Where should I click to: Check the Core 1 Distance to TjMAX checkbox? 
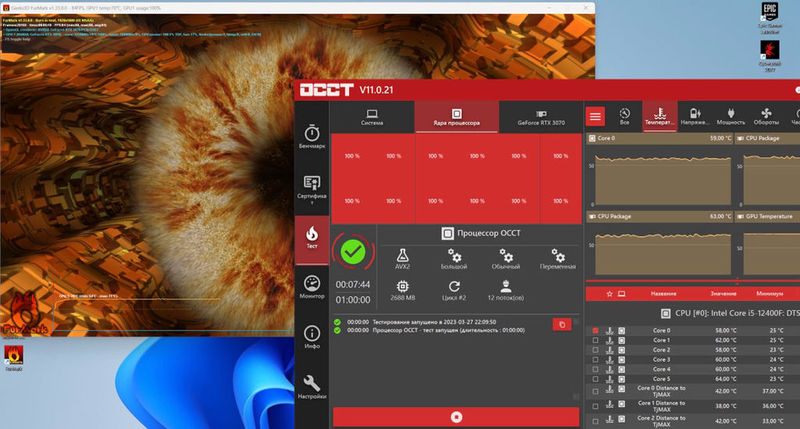tap(595, 406)
